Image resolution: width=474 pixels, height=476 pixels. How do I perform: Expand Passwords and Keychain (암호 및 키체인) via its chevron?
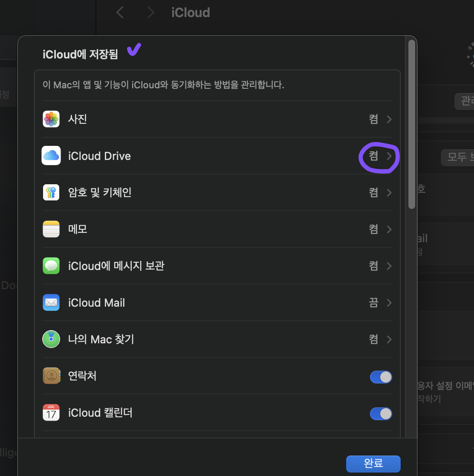(389, 193)
